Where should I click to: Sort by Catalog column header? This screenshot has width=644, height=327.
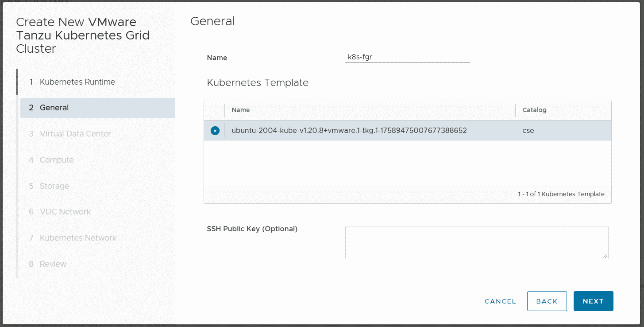tap(534, 110)
